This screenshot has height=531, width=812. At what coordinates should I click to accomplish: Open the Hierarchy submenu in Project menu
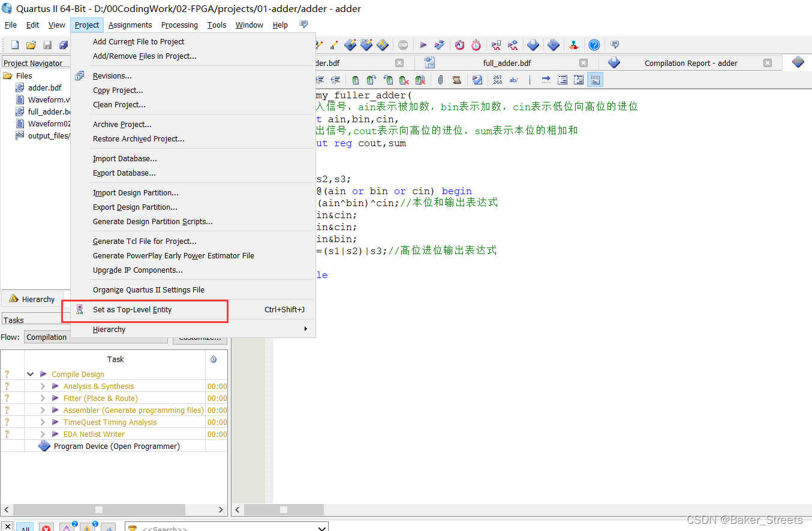pos(193,329)
